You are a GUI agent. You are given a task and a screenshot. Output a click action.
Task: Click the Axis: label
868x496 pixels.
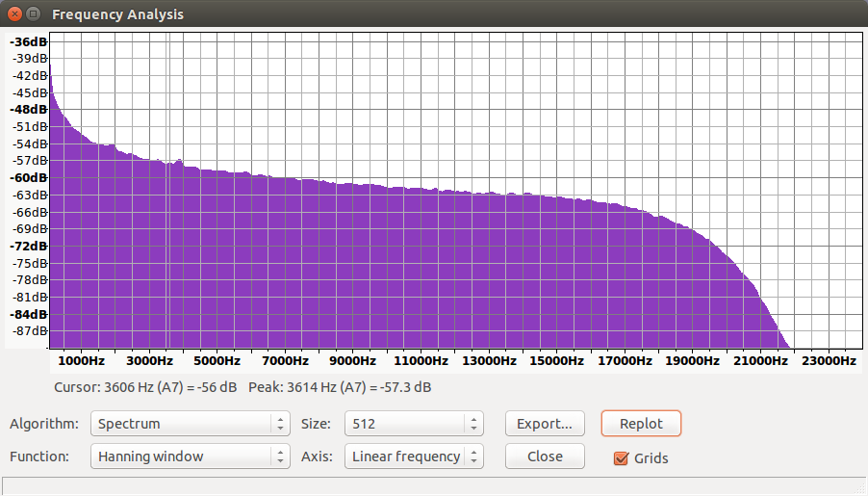[x=317, y=457]
